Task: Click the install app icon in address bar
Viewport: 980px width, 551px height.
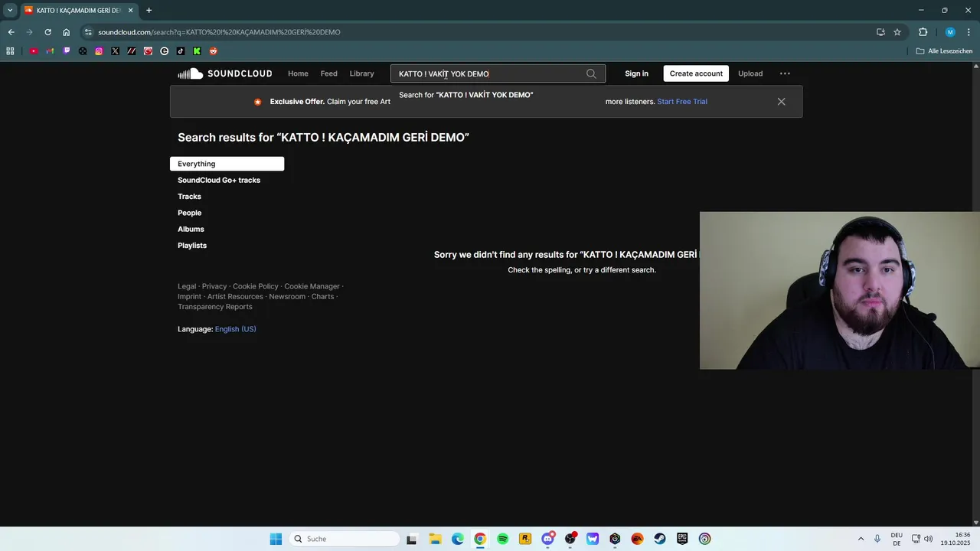Action: coord(880,32)
